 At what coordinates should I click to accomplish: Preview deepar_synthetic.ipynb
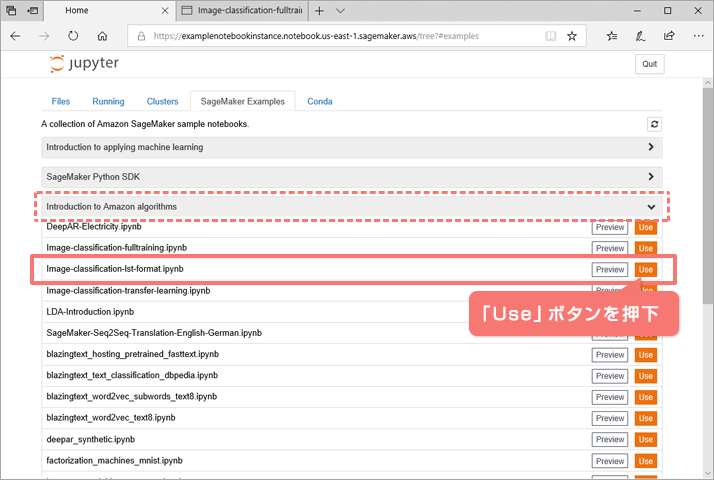click(x=610, y=439)
